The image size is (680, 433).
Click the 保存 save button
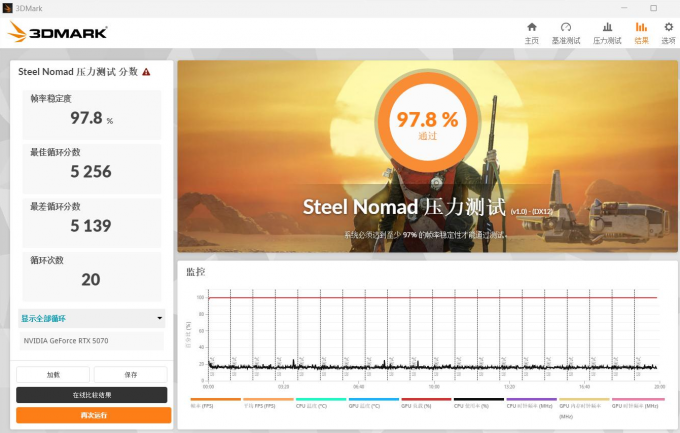point(131,374)
